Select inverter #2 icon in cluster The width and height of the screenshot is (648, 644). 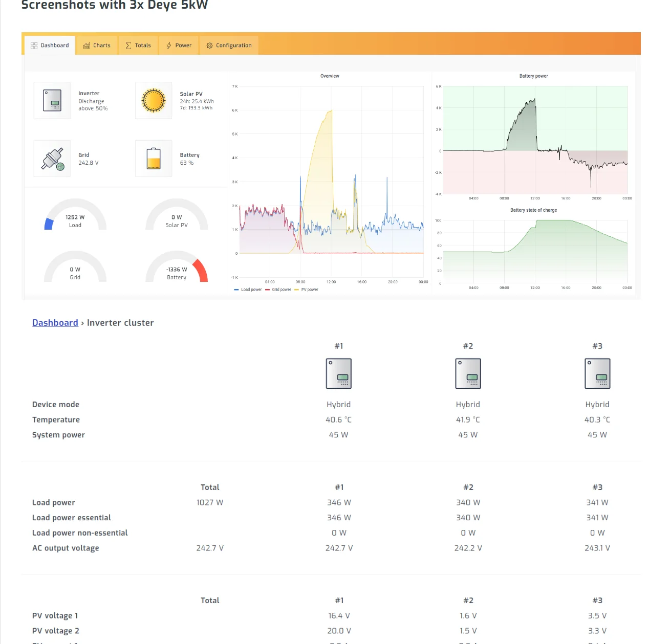click(x=468, y=373)
